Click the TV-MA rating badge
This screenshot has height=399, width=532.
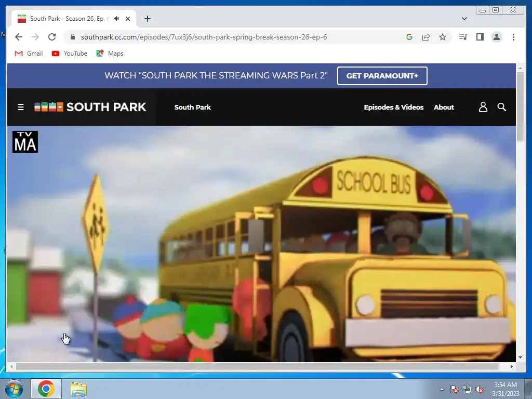[x=25, y=142]
